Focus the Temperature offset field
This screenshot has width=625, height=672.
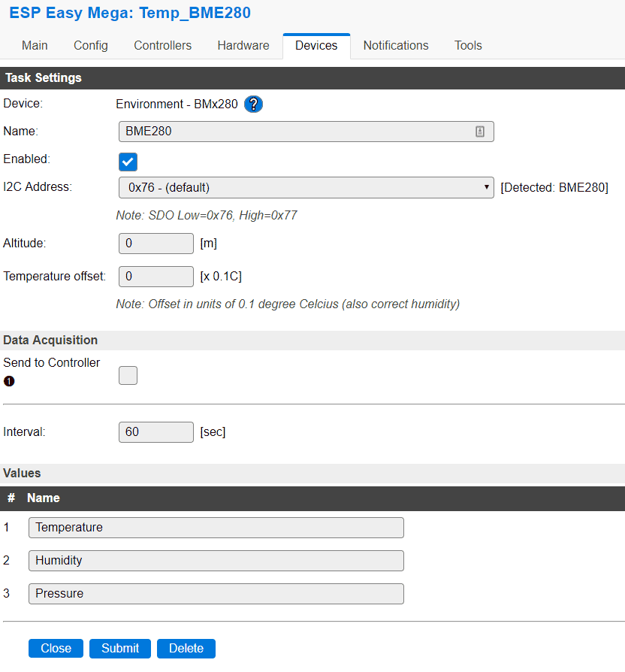click(156, 277)
